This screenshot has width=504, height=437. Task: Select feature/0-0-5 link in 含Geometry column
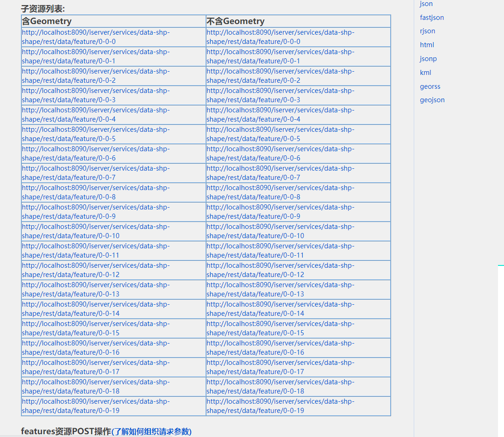tap(96, 134)
